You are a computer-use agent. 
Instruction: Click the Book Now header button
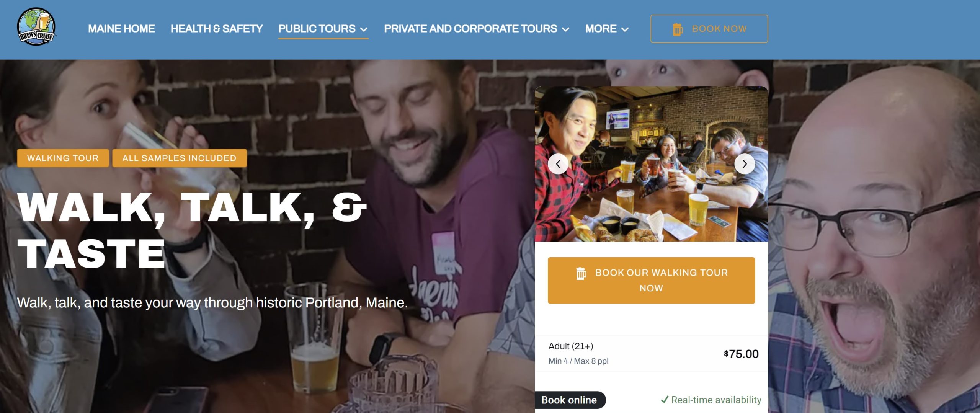tap(709, 29)
